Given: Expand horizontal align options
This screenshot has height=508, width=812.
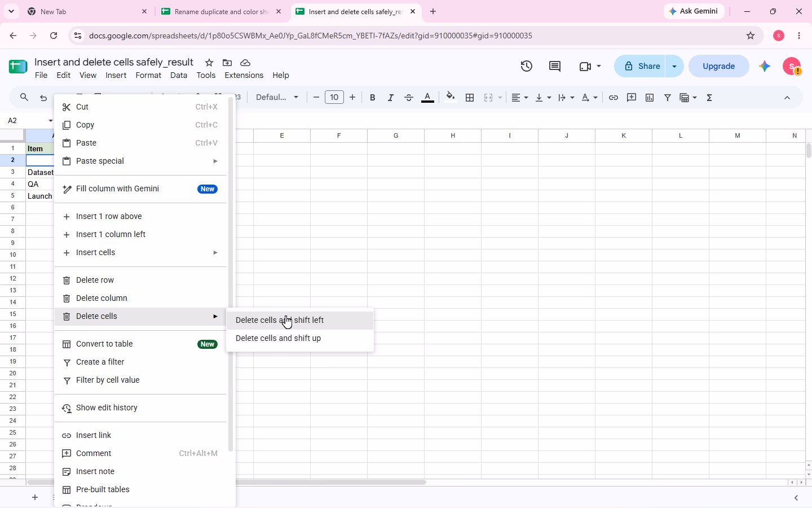Looking at the screenshot, I should [519, 98].
